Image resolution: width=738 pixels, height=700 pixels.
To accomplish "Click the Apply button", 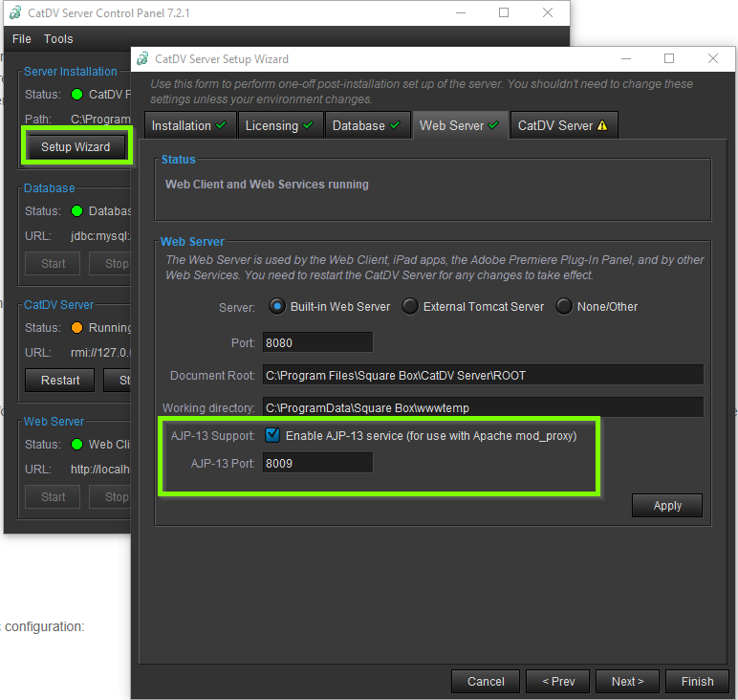I will pos(667,506).
